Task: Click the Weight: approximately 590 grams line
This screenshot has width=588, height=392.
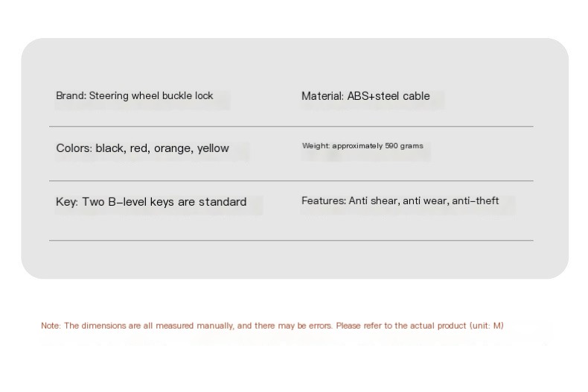Action: tap(362, 146)
